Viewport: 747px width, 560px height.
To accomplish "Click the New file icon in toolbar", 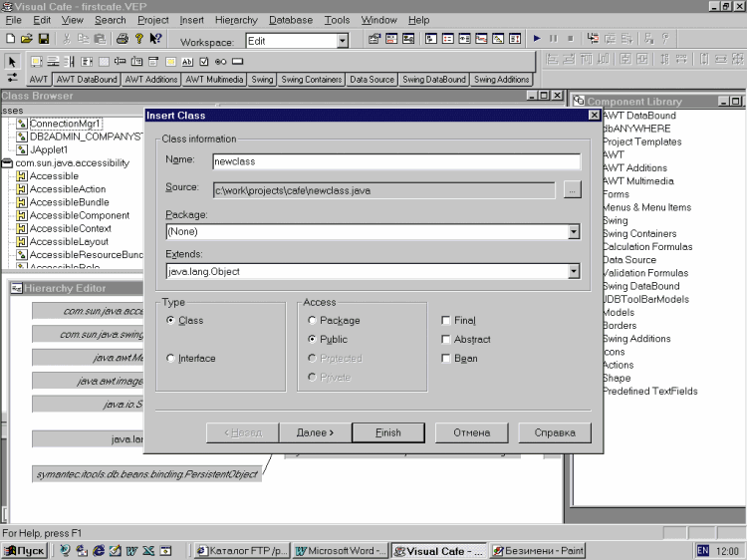I will pyautogui.click(x=11, y=39).
